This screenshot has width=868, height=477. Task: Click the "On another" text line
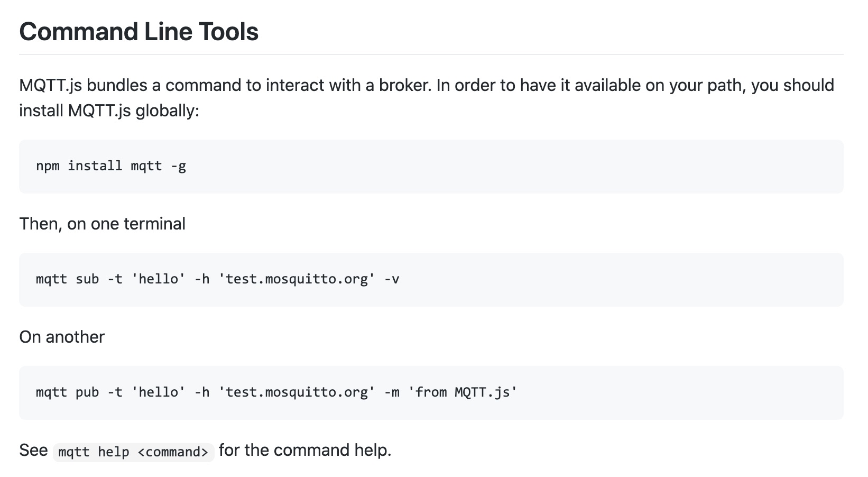click(x=62, y=337)
